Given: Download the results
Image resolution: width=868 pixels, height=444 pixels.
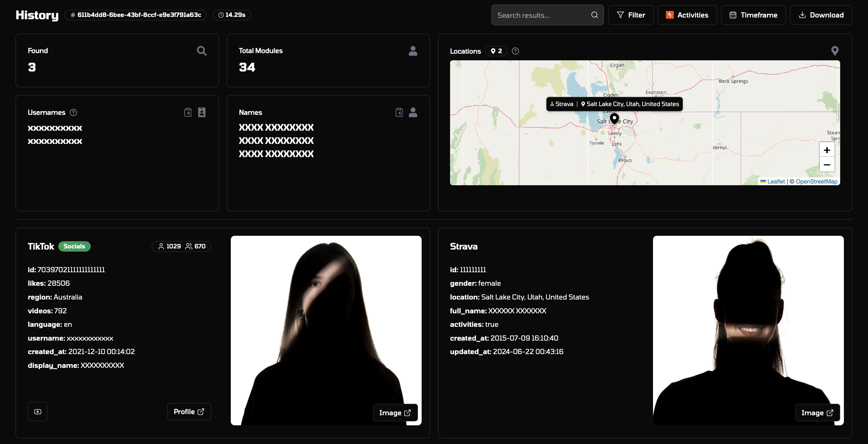Looking at the screenshot, I should pyautogui.click(x=821, y=15).
